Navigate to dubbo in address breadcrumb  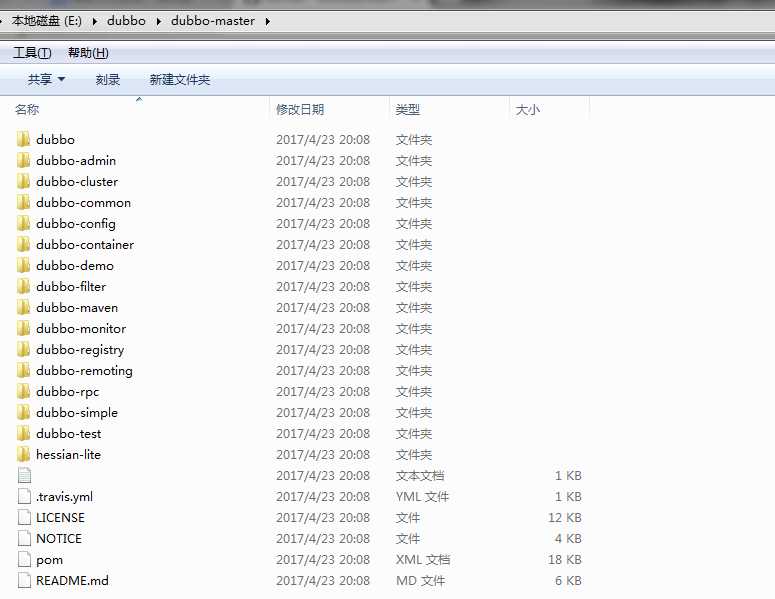[127, 21]
